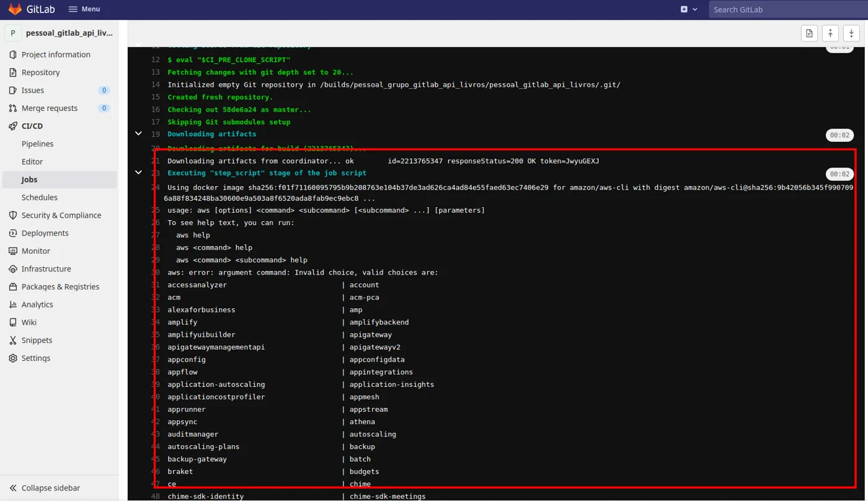Click the GitLab fox logo

15,9
